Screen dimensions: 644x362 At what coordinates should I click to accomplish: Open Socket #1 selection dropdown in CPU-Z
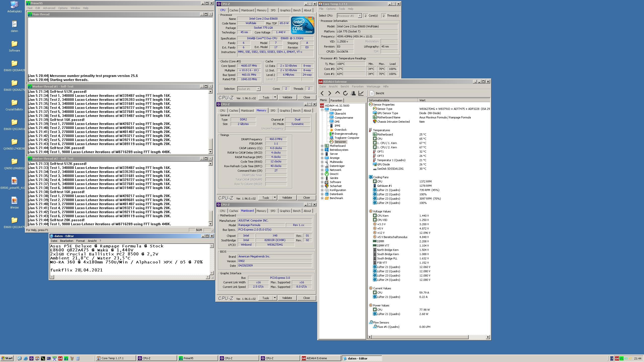pos(258,89)
